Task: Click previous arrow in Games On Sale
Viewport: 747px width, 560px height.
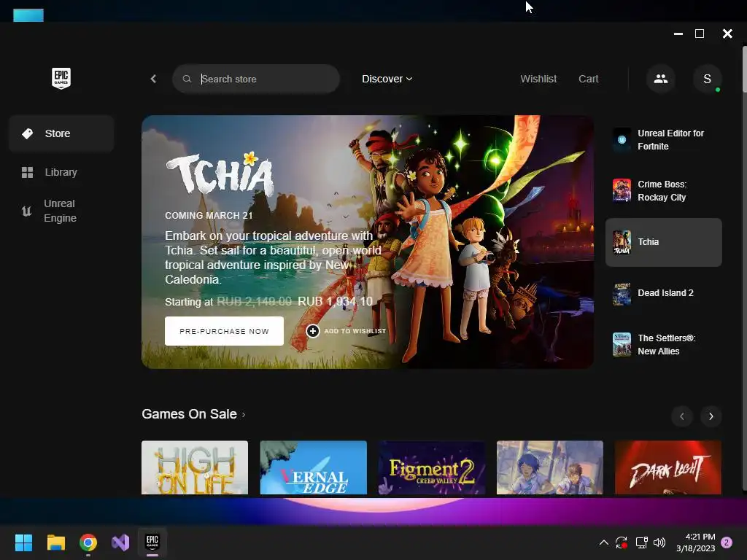Action: tap(682, 416)
